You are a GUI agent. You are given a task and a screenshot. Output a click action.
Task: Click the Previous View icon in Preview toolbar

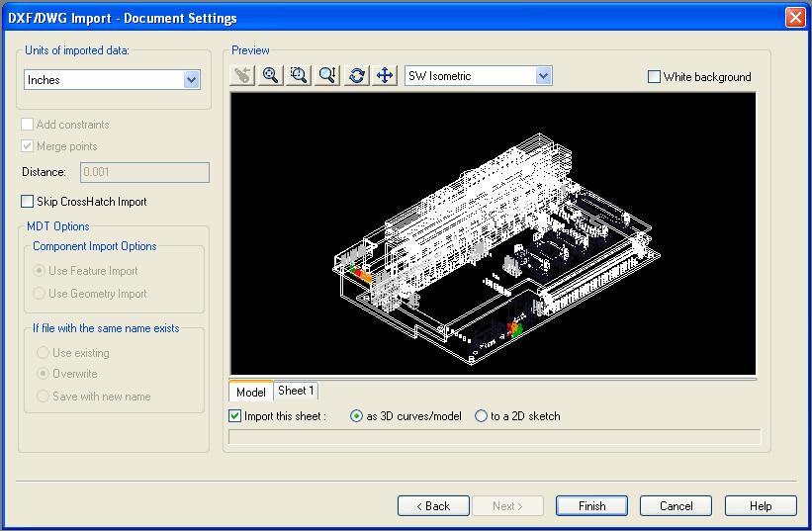click(242, 75)
